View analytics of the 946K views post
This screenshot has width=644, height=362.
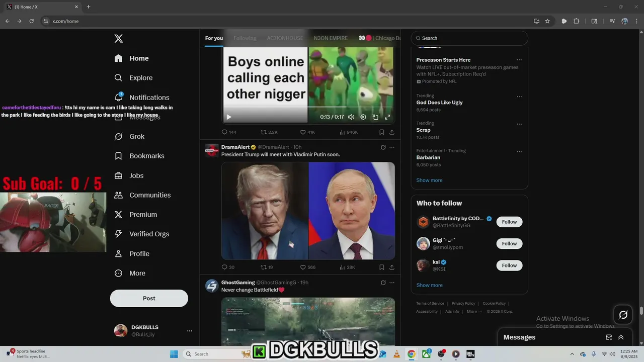349,132
